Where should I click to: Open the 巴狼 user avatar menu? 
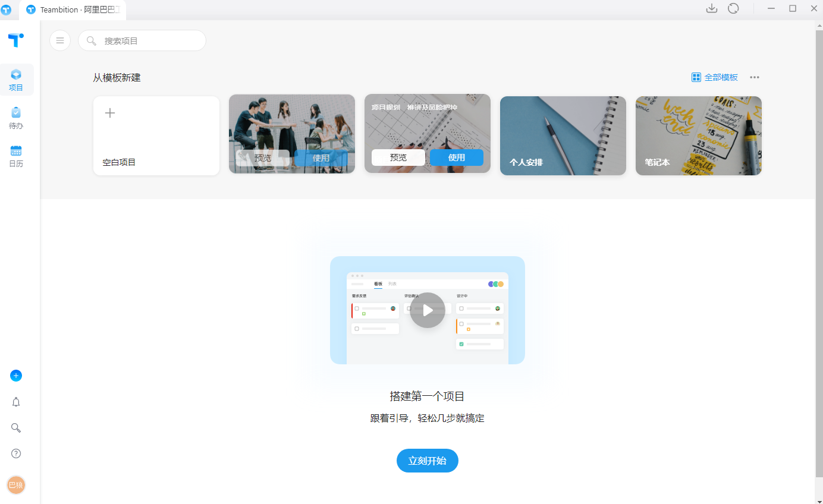tap(16, 485)
